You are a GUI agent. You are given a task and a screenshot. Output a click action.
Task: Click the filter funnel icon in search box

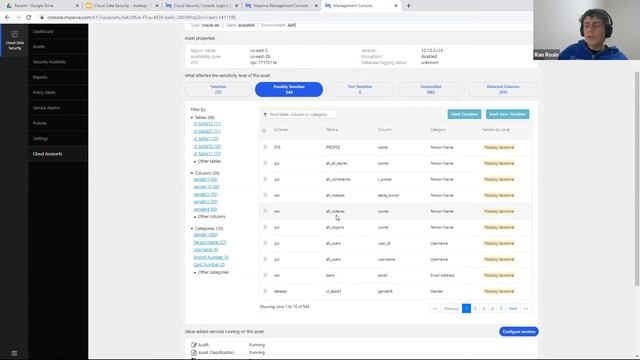click(265, 115)
